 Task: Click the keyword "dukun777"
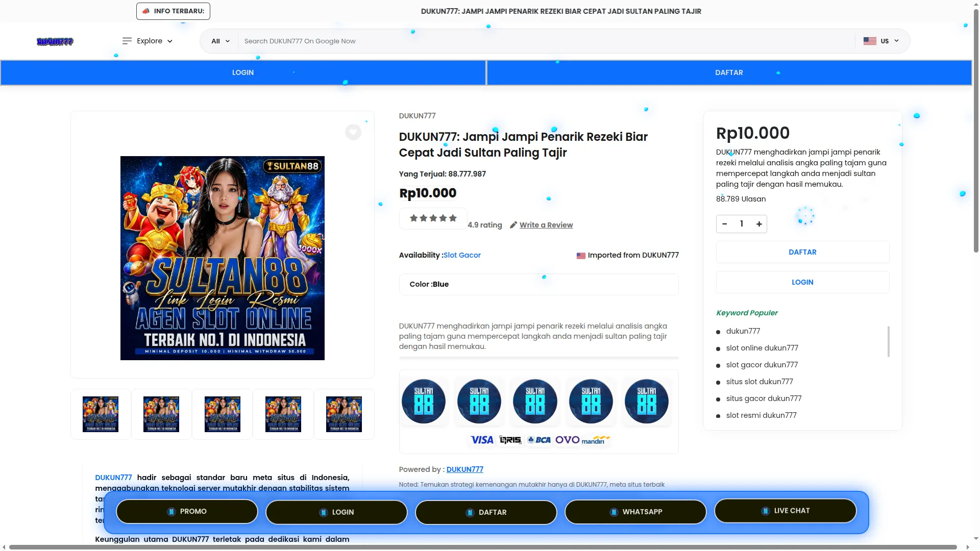743,331
